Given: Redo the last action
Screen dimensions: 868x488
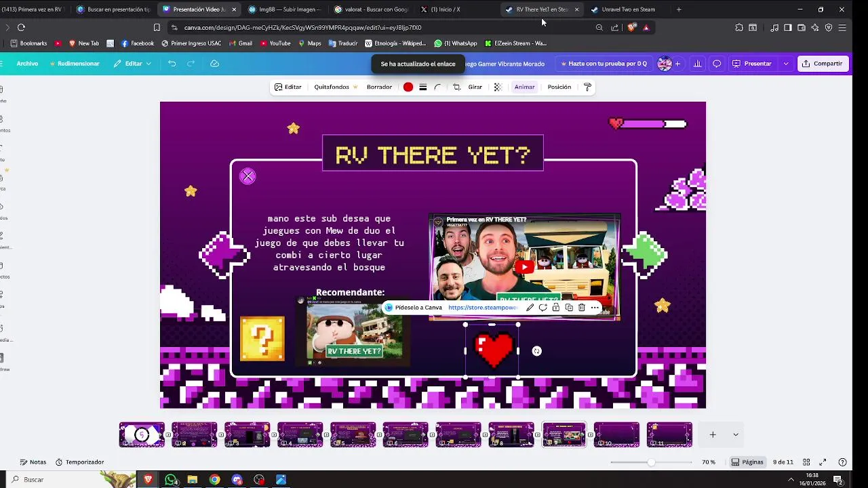Looking at the screenshot, I should click(x=191, y=64).
